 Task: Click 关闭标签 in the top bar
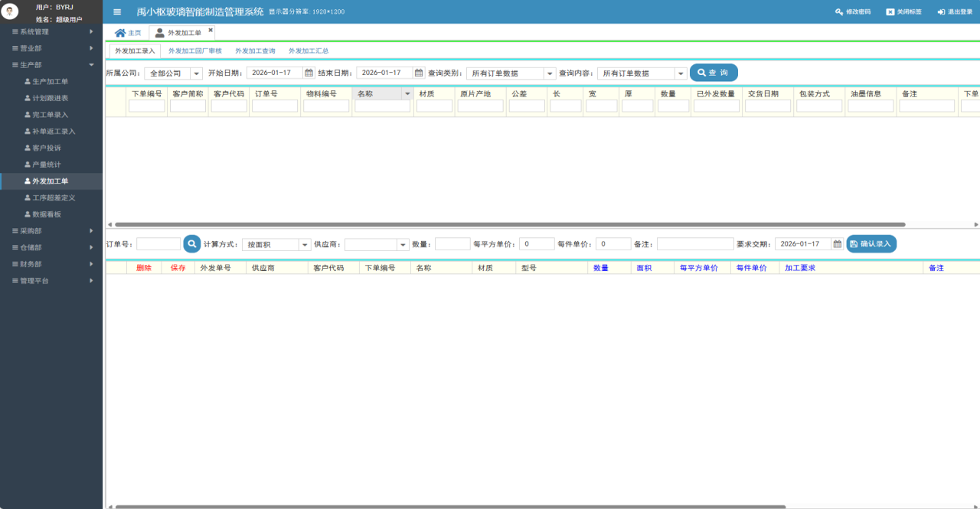point(903,12)
